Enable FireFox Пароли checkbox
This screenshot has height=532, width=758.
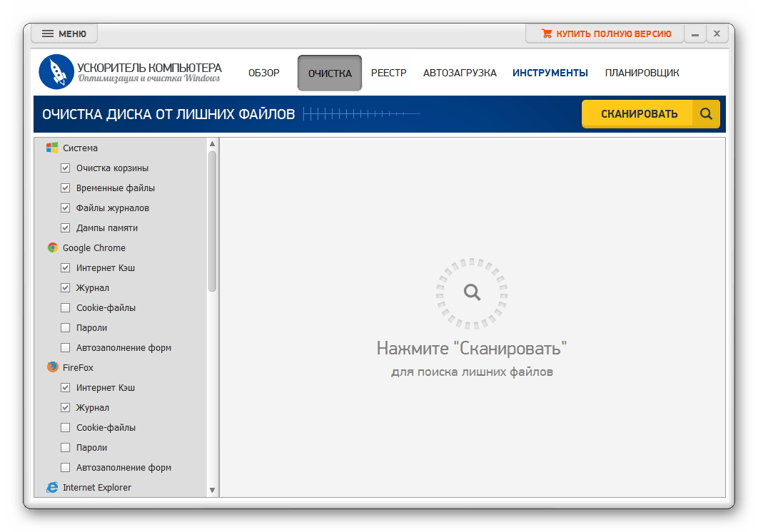(x=65, y=447)
